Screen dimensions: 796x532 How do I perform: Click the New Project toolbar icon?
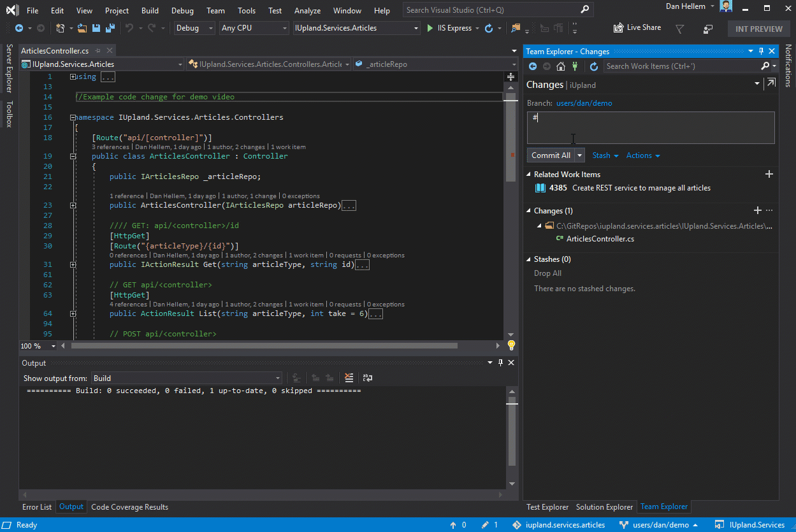(x=60, y=28)
